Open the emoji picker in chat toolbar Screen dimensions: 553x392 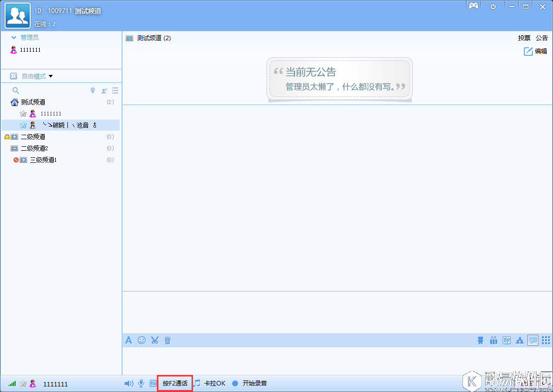pos(141,340)
